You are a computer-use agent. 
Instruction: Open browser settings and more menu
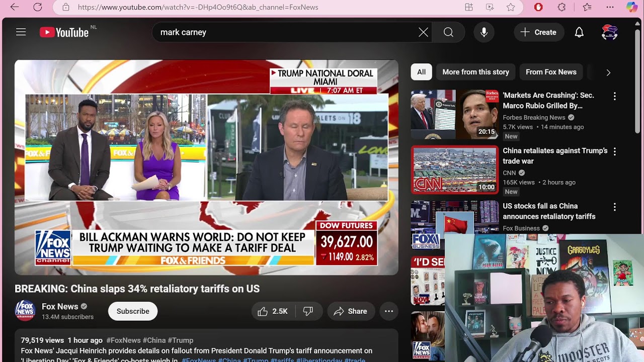coord(610,7)
